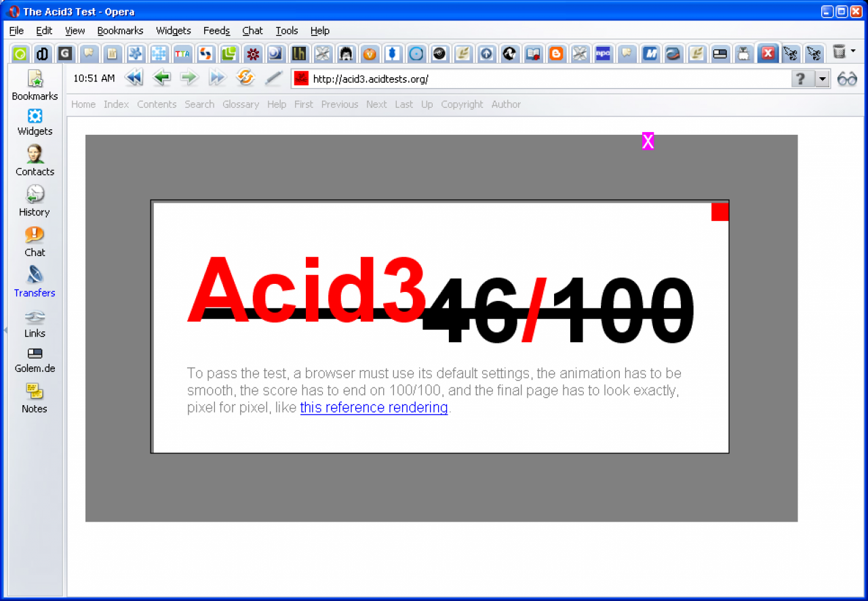Follow the 'this reference rendering' link
This screenshot has width=868, height=601.
point(374,407)
